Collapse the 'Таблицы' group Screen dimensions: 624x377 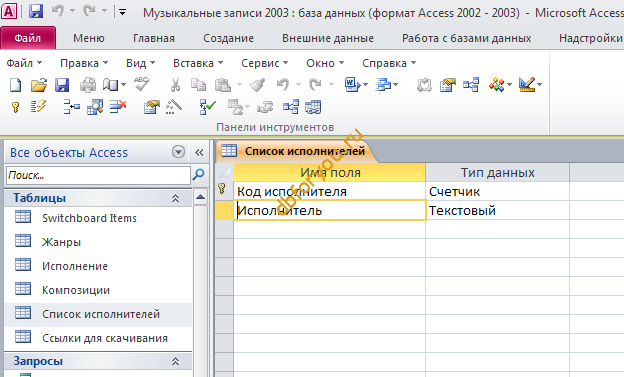point(175,198)
